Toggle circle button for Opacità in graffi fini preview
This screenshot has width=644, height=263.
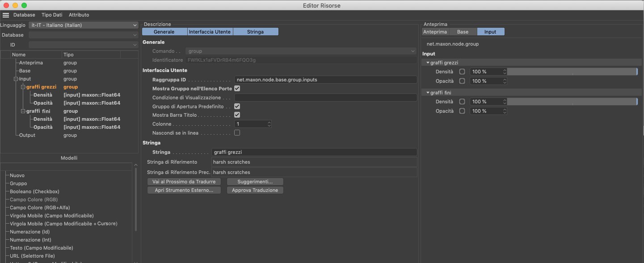pyautogui.click(x=462, y=111)
